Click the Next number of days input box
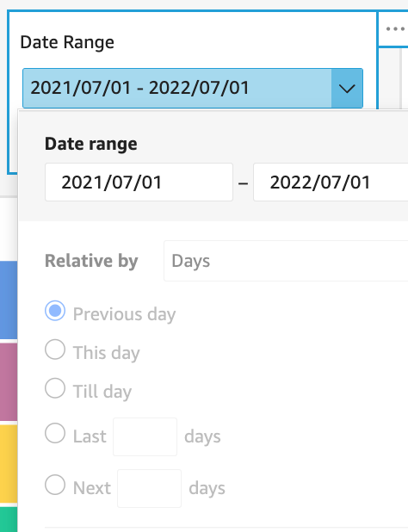The image size is (408, 532). [149, 488]
